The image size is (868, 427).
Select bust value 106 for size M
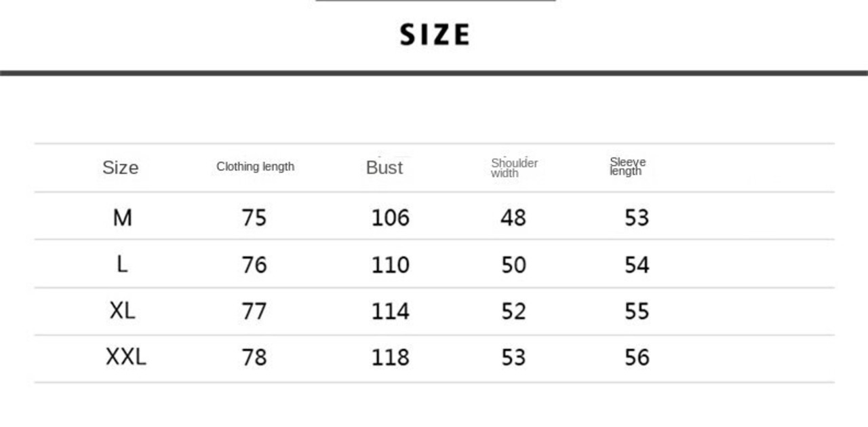pyautogui.click(x=391, y=218)
